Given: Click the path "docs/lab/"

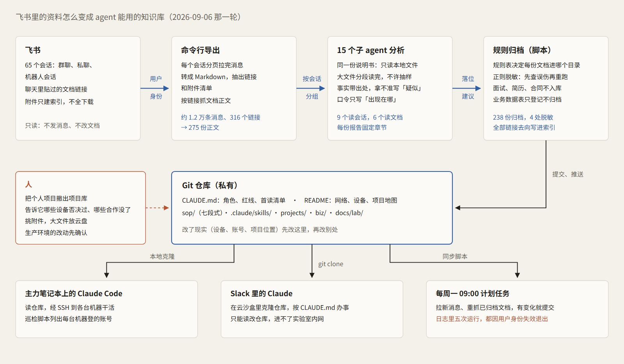Looking at the screenshot, I should (349, 213).
